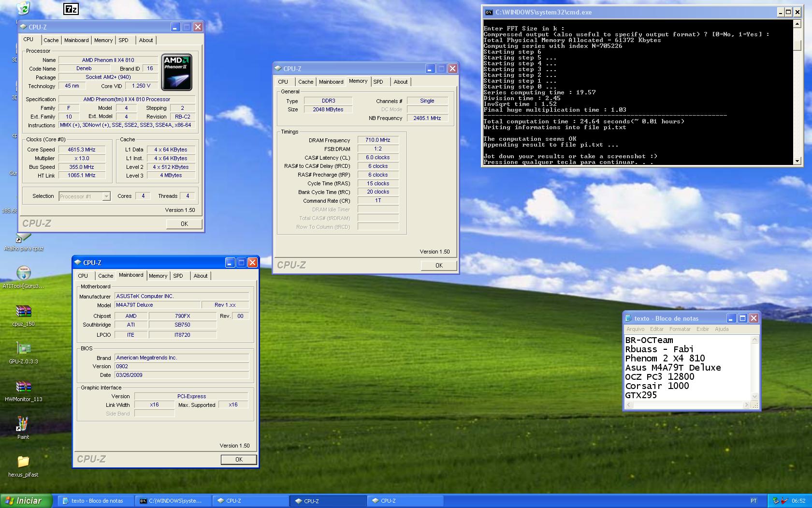The width and height of the screenshot is (812, 508).
Task: Open the Recycle Bin desktop icon
Action: pyautogui.click(x=23, y=8)
